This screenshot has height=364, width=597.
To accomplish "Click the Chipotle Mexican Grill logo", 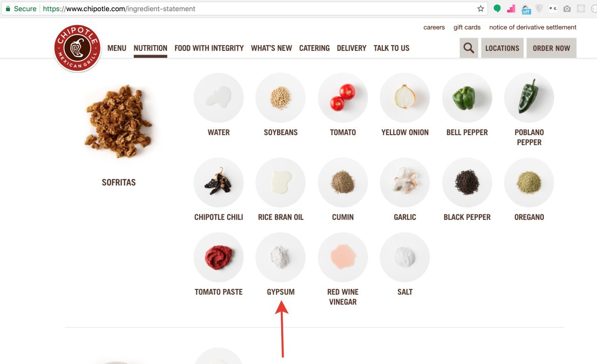I will 77,48.
